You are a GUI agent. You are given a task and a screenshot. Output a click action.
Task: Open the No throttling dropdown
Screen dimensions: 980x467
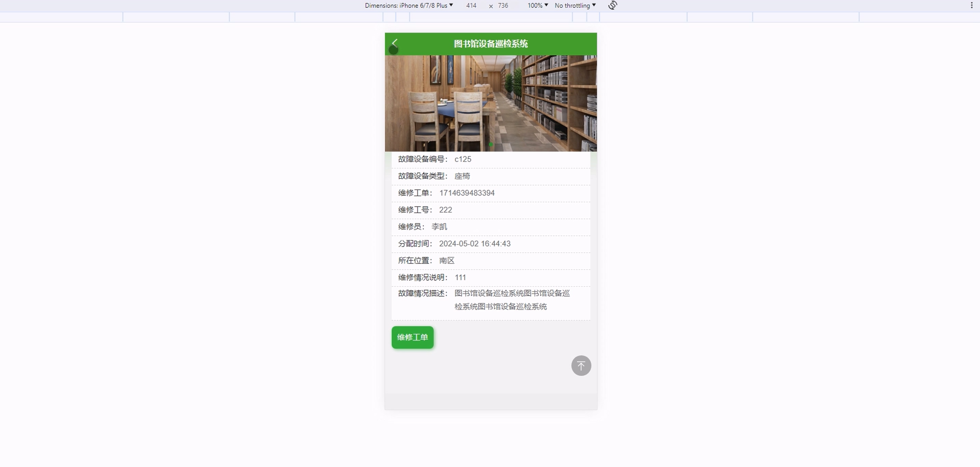coord(575,5)
